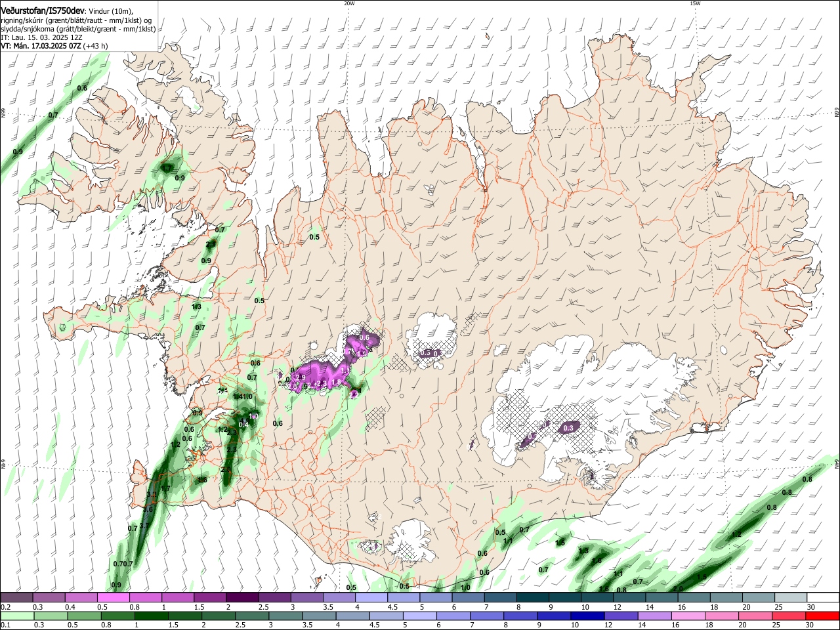Pick lower-row violet swatch between 14 and 16

click(x=655, y=616)
